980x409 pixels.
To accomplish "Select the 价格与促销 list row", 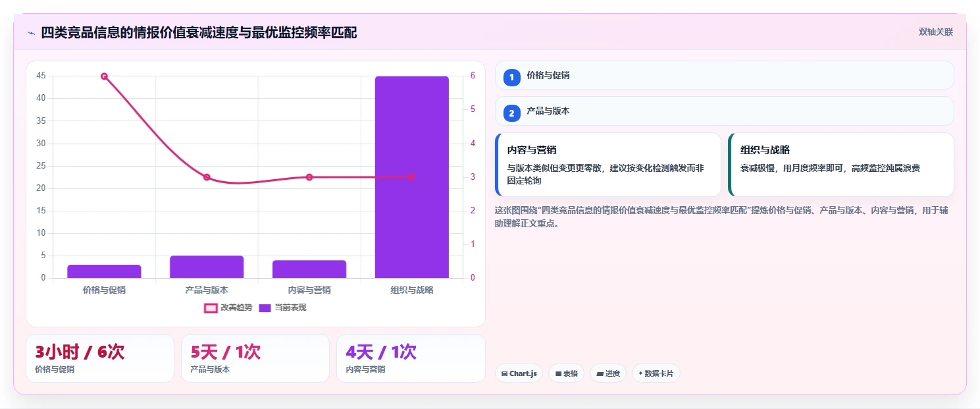I will pyautogui.click(x=724, y=75).
